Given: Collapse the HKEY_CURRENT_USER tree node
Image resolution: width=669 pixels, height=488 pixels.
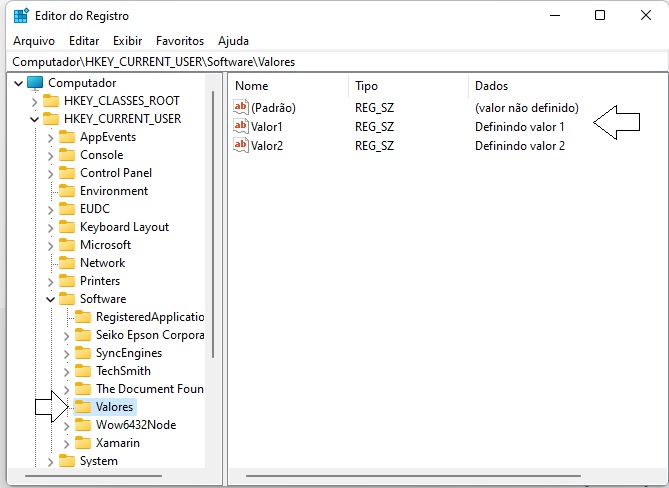Looking at the screenshot, I should tap(35, 119).
